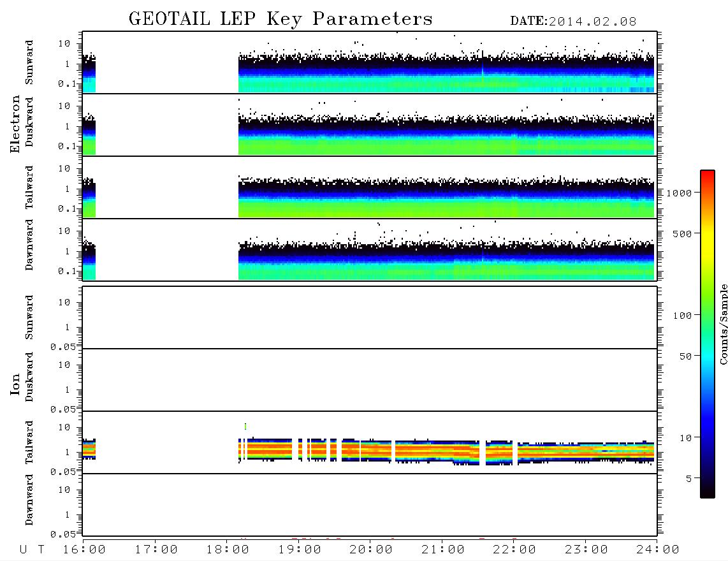Click the black bottom of the colorbar

coord(708,490)
